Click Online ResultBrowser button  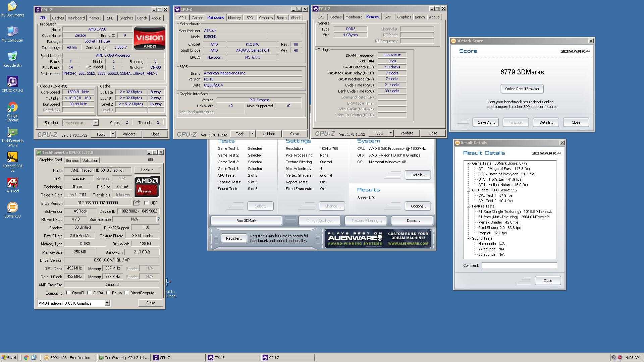(522, 89)
